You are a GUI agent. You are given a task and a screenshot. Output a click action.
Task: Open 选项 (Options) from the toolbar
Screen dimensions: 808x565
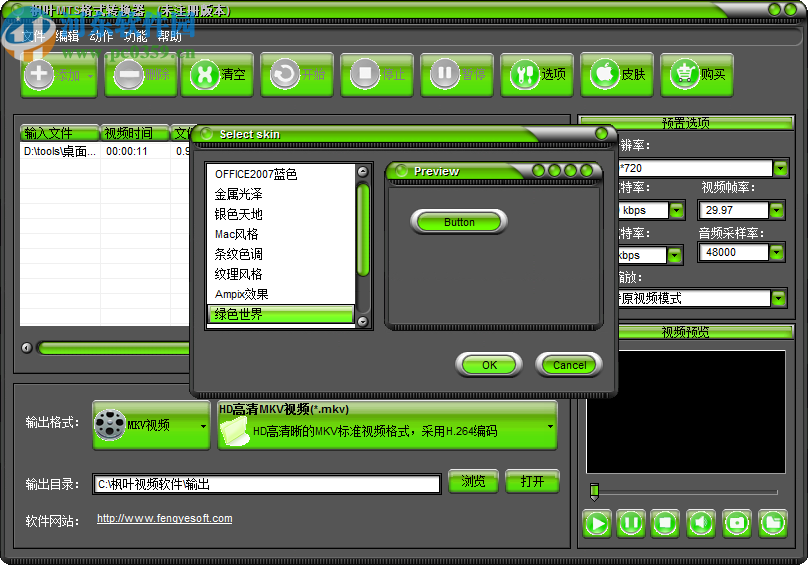point(536,75)
